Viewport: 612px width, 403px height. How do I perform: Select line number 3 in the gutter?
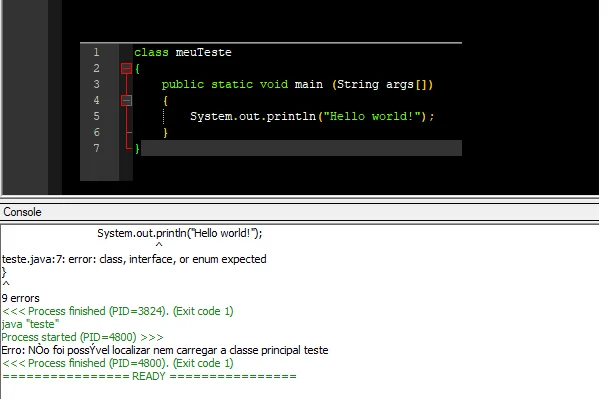click(96, 84)
